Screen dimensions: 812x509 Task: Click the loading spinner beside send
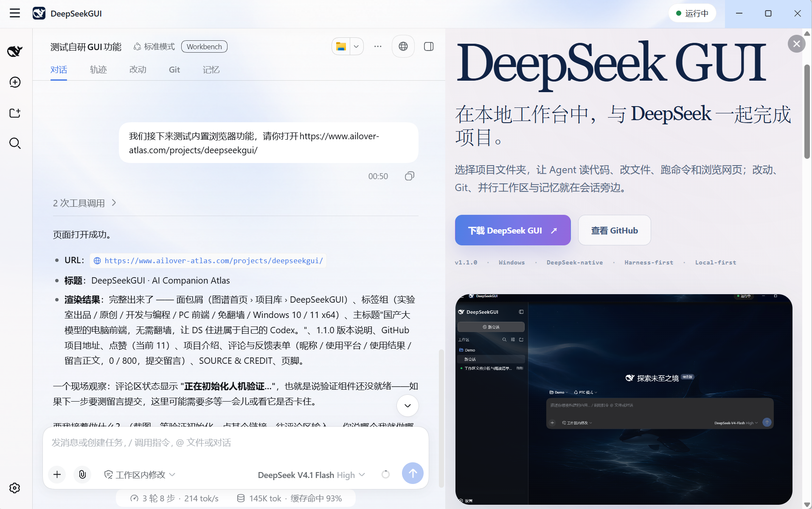tap(385, 474)
